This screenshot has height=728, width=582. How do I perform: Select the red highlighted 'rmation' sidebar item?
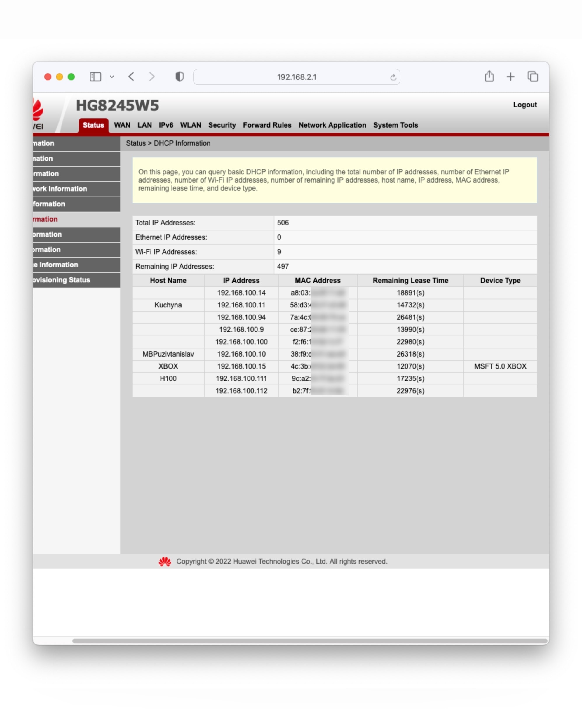pos(76,219)
